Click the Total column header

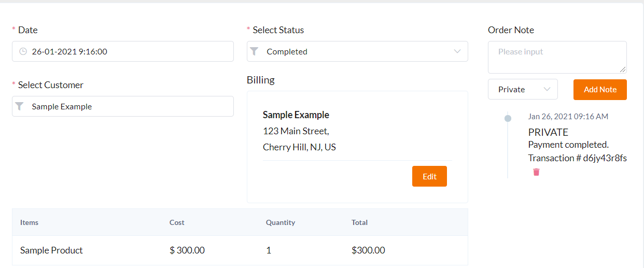(359, 222)
